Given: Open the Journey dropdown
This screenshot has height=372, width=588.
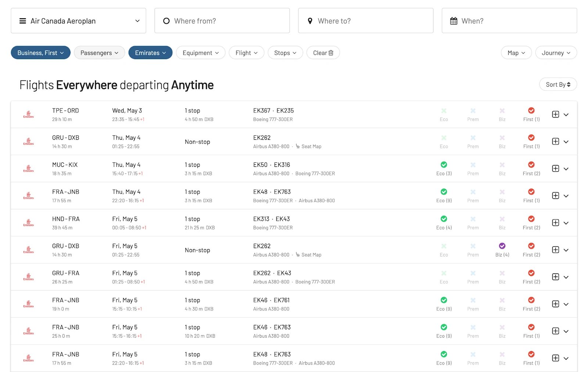Looking at the screenshot, I should pyautogui.click(x=556, y=53).
